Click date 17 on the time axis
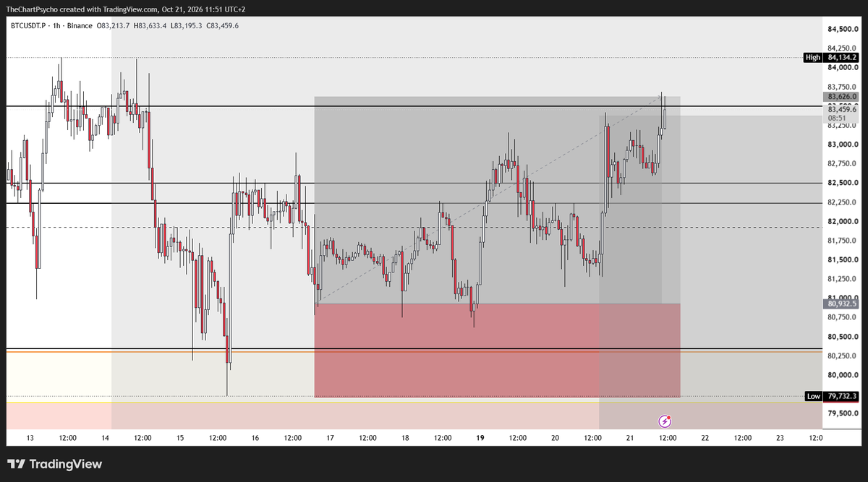This screenshot has height=482, width=868. coord(330,438)
